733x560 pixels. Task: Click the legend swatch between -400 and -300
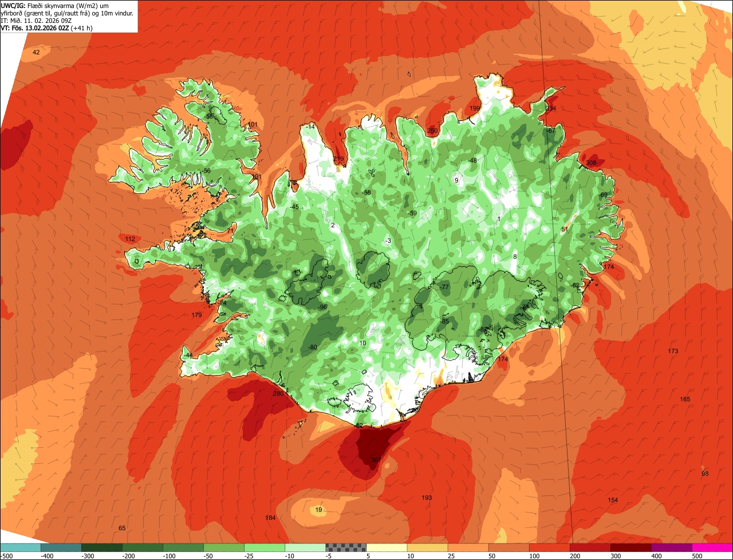61,547
